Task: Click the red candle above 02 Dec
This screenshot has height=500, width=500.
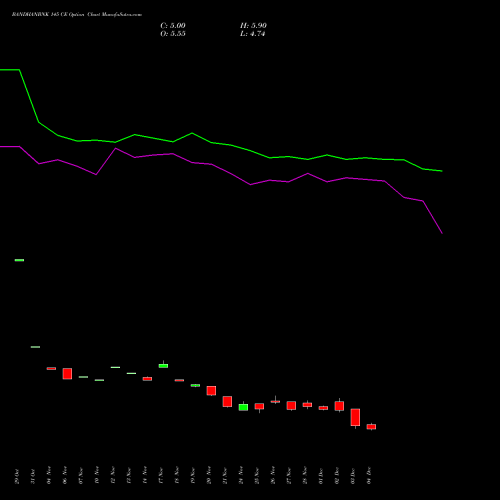Action: [x=339, y=406]
